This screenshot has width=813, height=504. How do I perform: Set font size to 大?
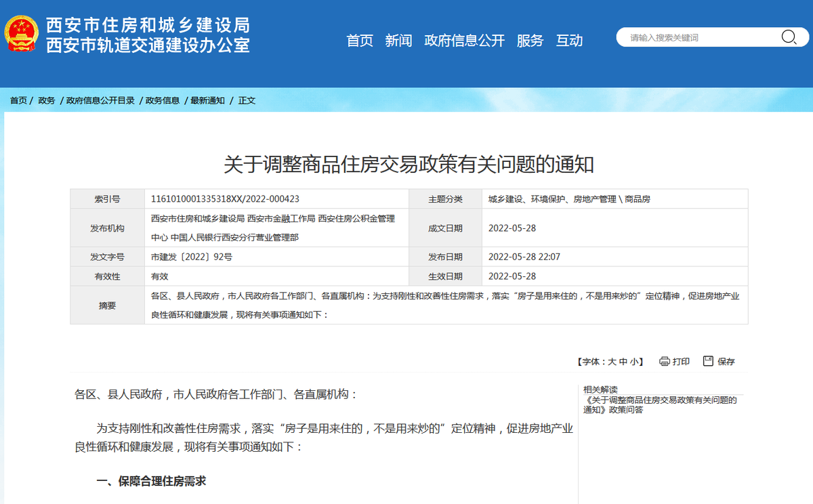612,362
